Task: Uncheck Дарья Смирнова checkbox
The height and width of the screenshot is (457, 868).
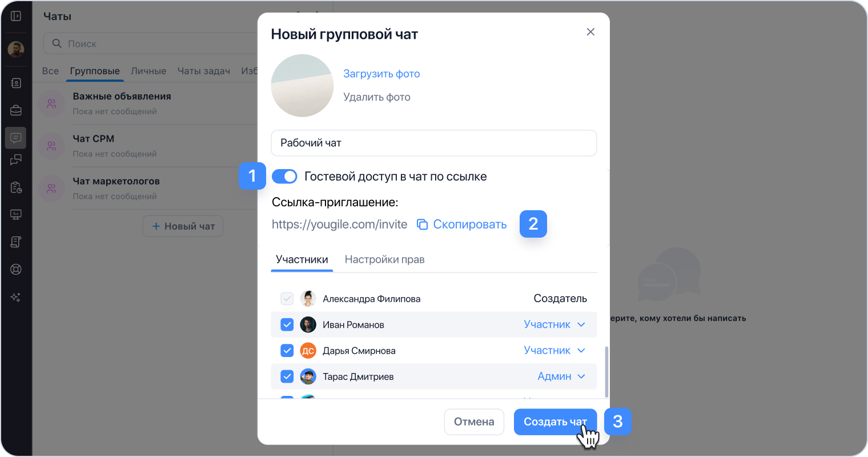Action: [x=287, y=350]
